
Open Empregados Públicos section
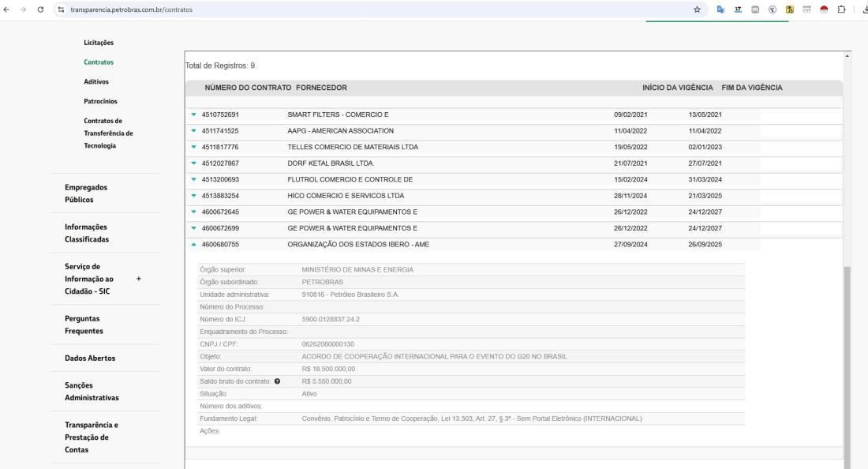coord(86,193)
